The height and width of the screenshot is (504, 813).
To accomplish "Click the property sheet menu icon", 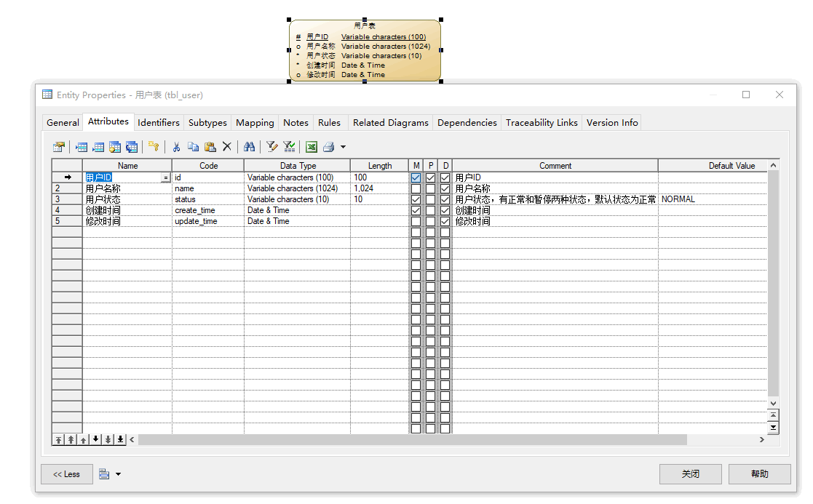I will [104, 474].
